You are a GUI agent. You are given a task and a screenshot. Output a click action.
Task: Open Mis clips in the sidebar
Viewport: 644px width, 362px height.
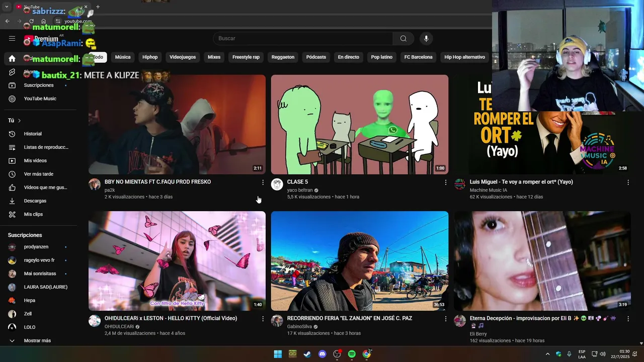coord(39,214)
